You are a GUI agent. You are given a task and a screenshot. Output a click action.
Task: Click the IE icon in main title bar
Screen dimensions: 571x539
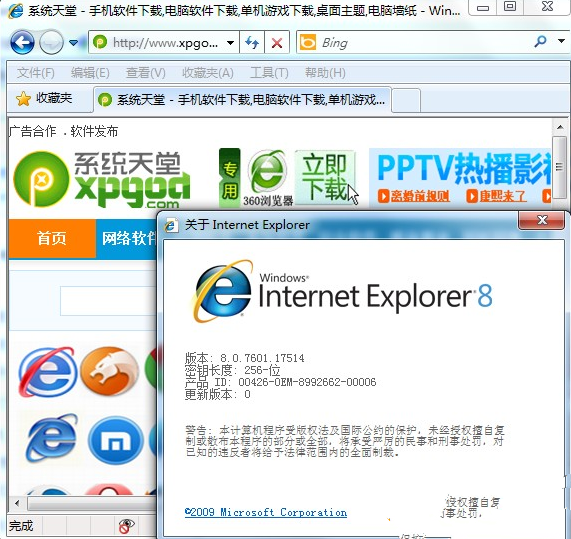(16, 11)
